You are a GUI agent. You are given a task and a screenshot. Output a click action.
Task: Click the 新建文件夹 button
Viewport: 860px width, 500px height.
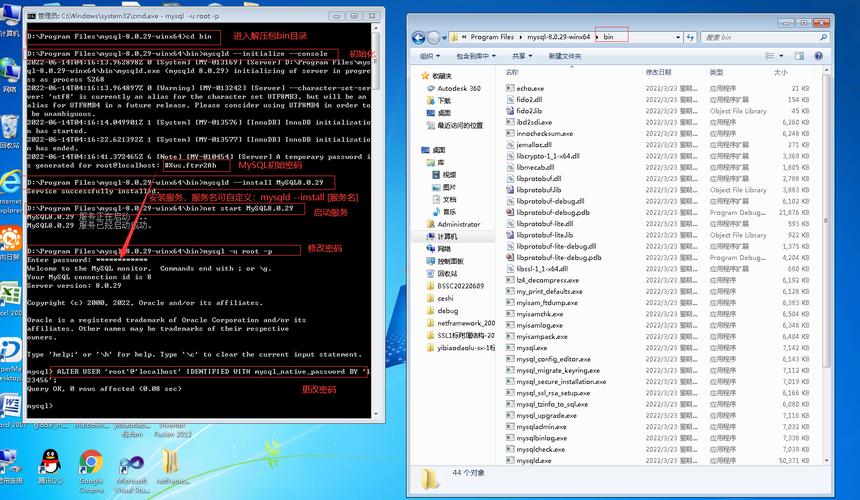(564, 56)
